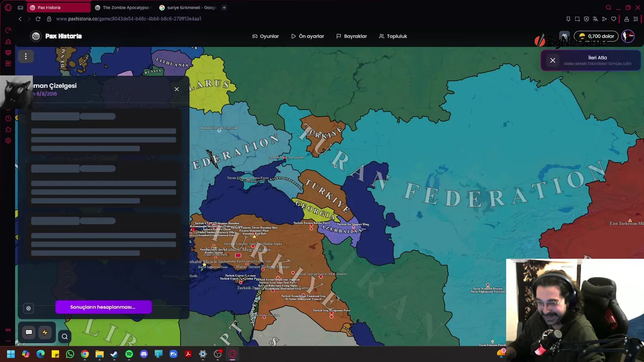644x362 pixels.
Task: Open the Oyunlar menu
Action: point(266,36)
